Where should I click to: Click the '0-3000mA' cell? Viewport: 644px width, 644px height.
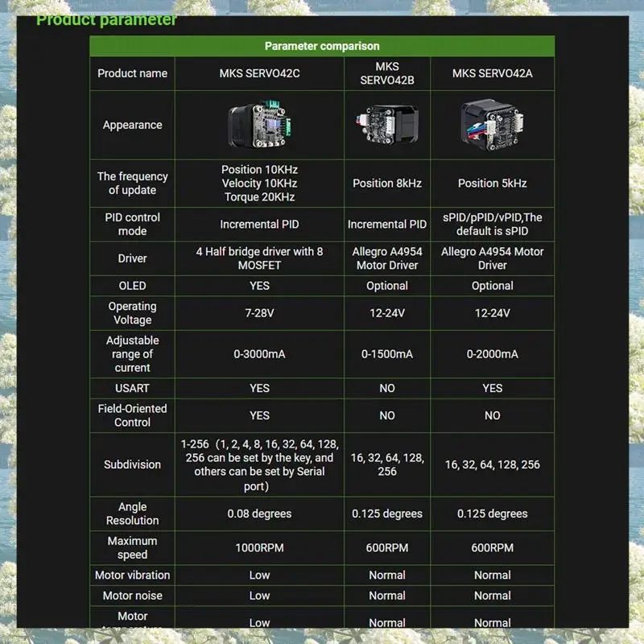259,354
